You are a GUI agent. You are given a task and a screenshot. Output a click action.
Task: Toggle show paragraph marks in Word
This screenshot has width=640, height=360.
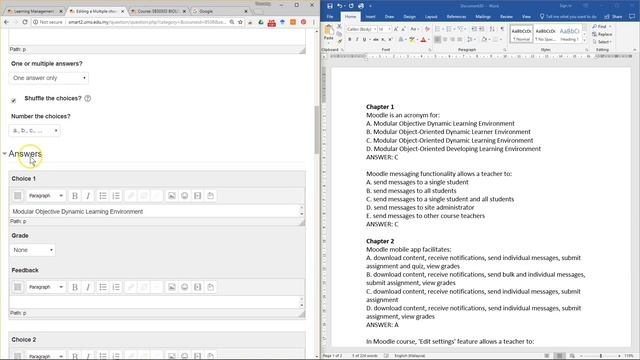502,29
